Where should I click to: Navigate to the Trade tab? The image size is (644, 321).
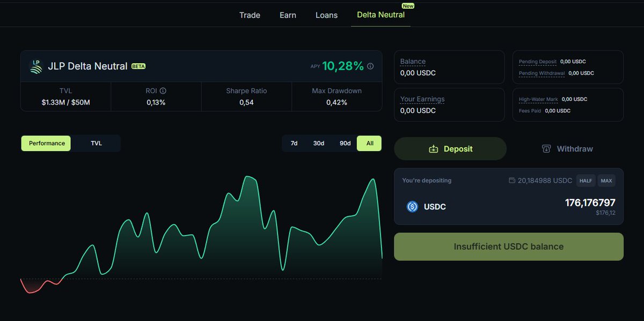pos(250,15)
